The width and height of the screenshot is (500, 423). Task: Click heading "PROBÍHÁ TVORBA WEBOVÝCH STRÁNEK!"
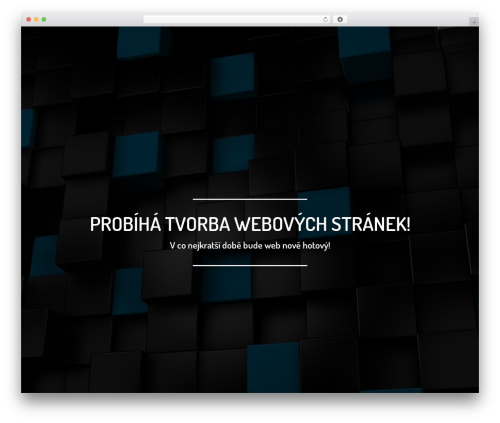[250, 224]
